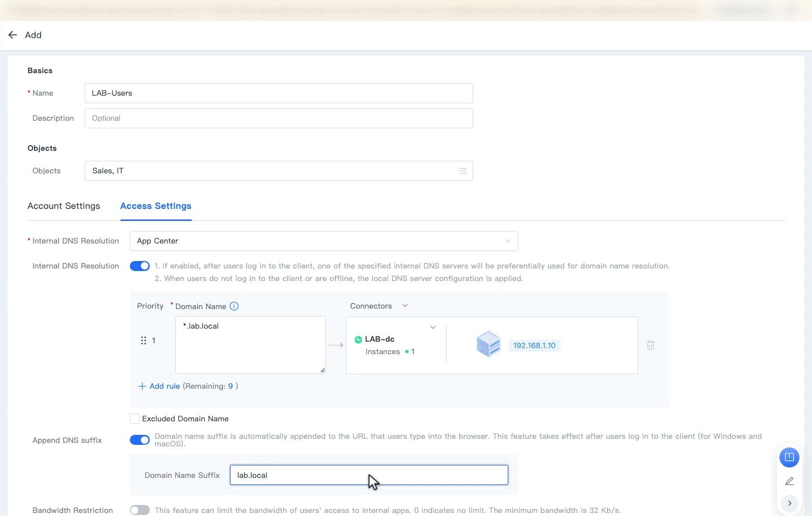Image resolution: width=812 pixels, height=516 pixels.
Task: Click the Basics section heading
Action: click(40, 71)
